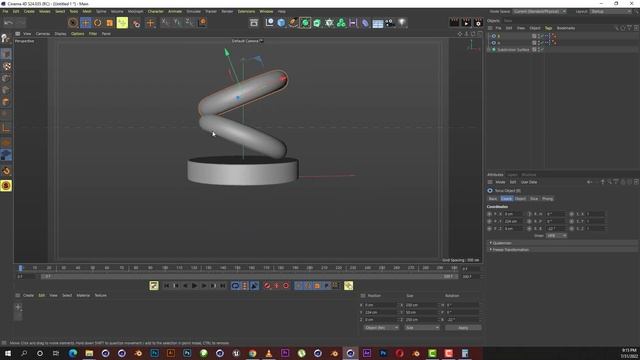
Task: Go to end of animation
Action: pyautogui.click(x=222, y=286)
